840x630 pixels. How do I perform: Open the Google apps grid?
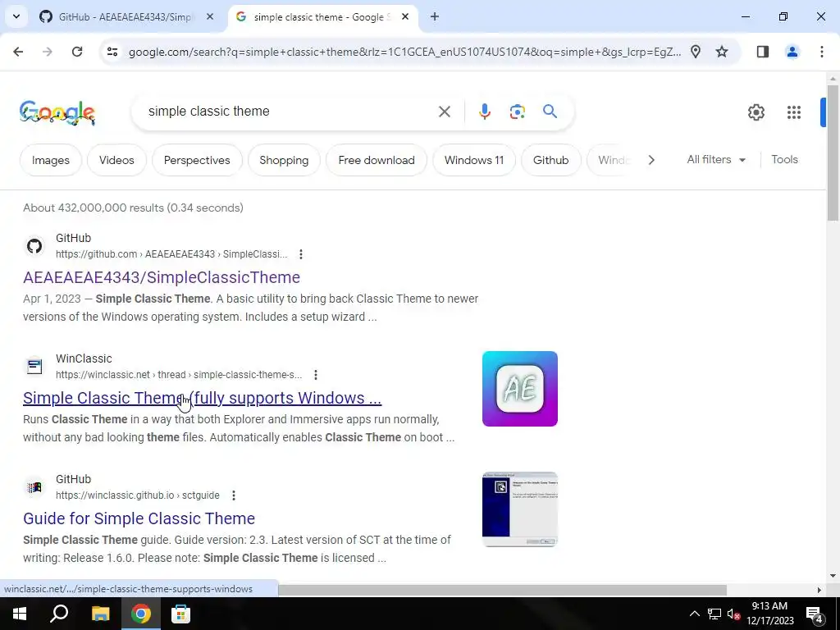[793, 112]
